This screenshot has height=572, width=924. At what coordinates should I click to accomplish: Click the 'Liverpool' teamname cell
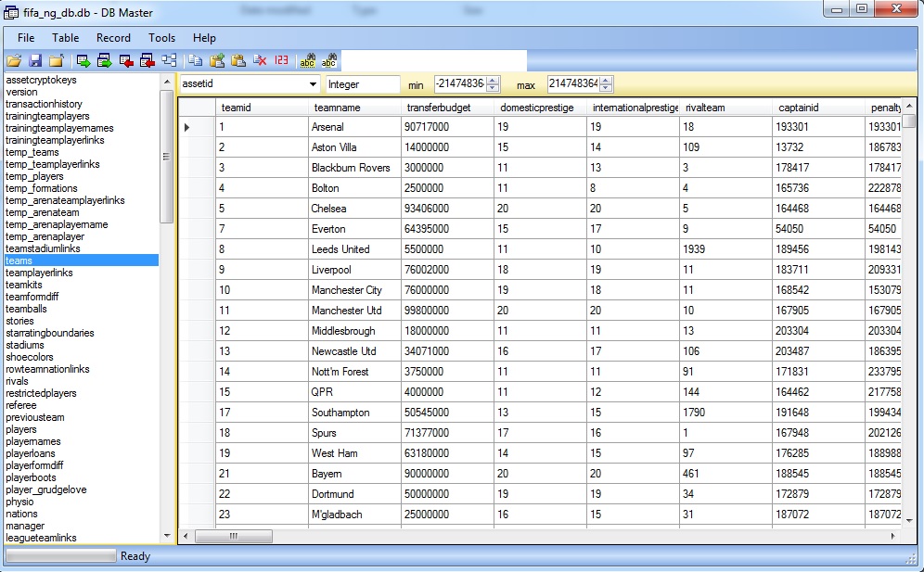[354, 270]
